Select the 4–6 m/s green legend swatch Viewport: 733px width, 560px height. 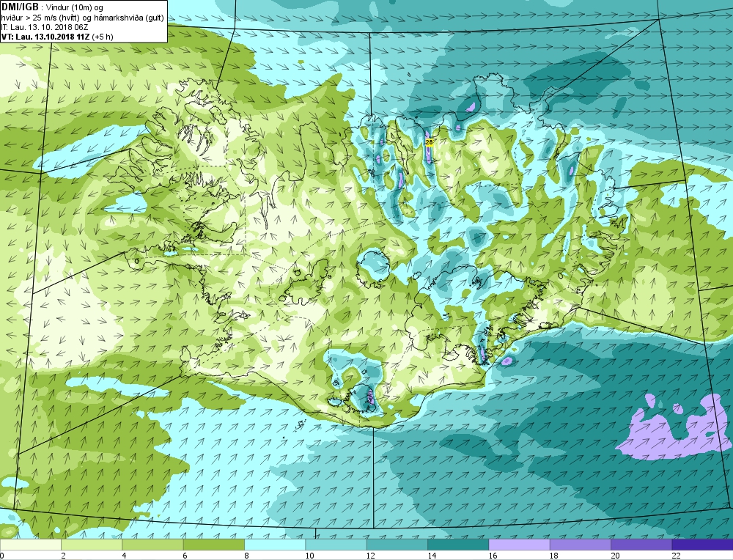point(153,545)
